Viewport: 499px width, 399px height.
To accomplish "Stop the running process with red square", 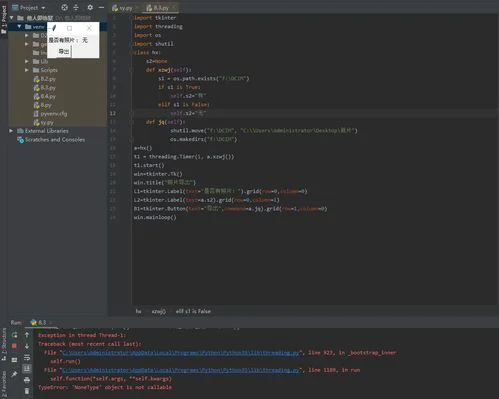I will pos(14,346).
